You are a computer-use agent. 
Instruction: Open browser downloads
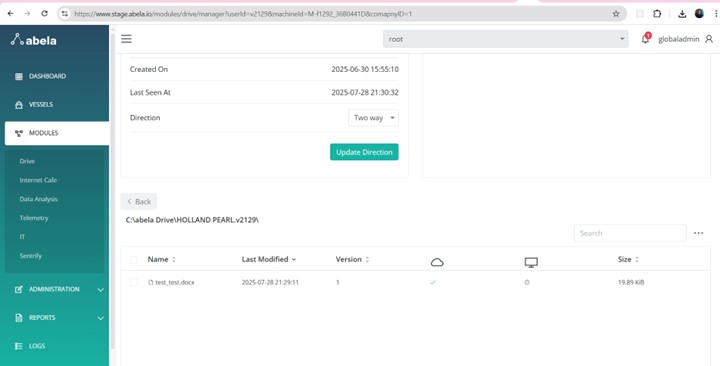pyautogui.click(x=682, y=14)
